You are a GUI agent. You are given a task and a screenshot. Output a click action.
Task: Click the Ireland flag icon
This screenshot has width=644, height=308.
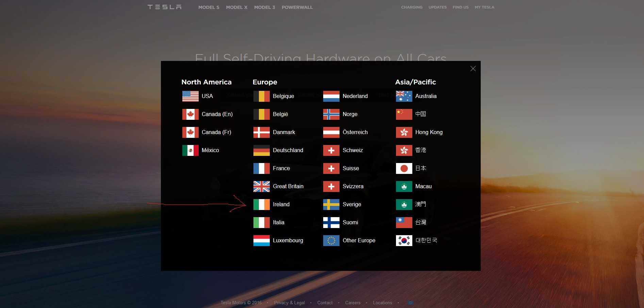pos(261,205)
